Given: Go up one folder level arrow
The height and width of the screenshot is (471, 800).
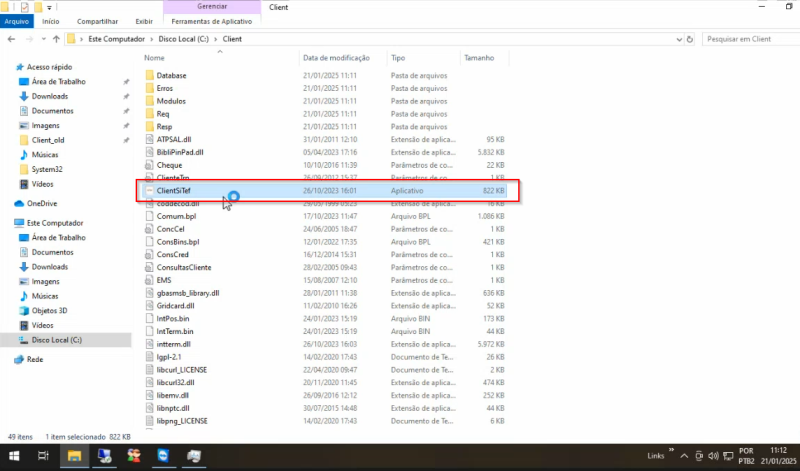Looking at the screenshot, I should (56, 39).
